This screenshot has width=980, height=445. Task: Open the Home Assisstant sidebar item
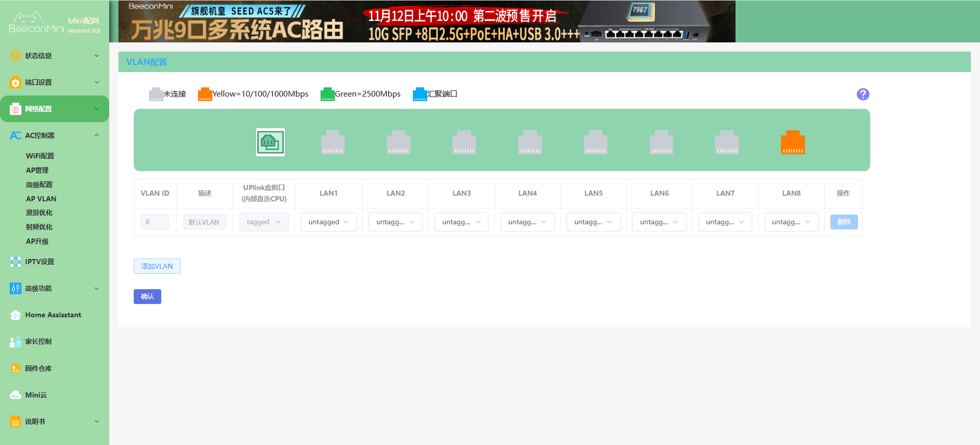[53, 315]
